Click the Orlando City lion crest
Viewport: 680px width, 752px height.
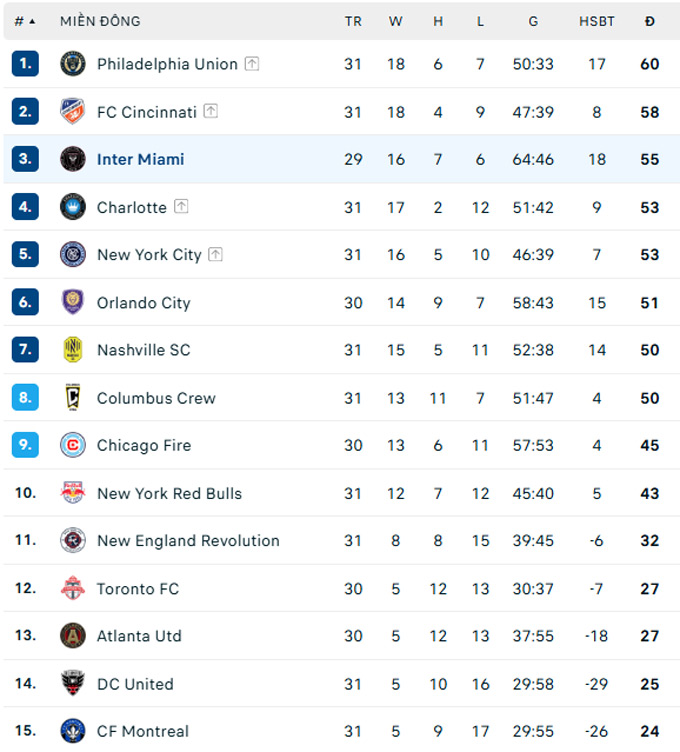(72, 302)
